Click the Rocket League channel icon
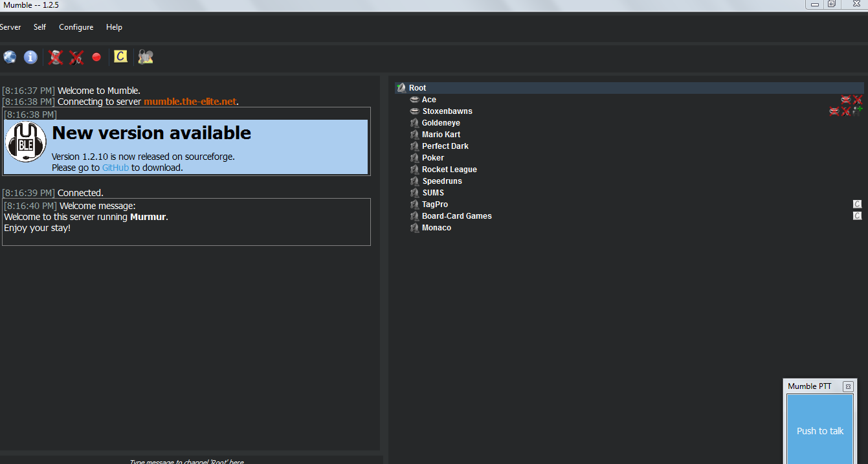Viewport: 868px width, 464px height. (x=415, y=170)
